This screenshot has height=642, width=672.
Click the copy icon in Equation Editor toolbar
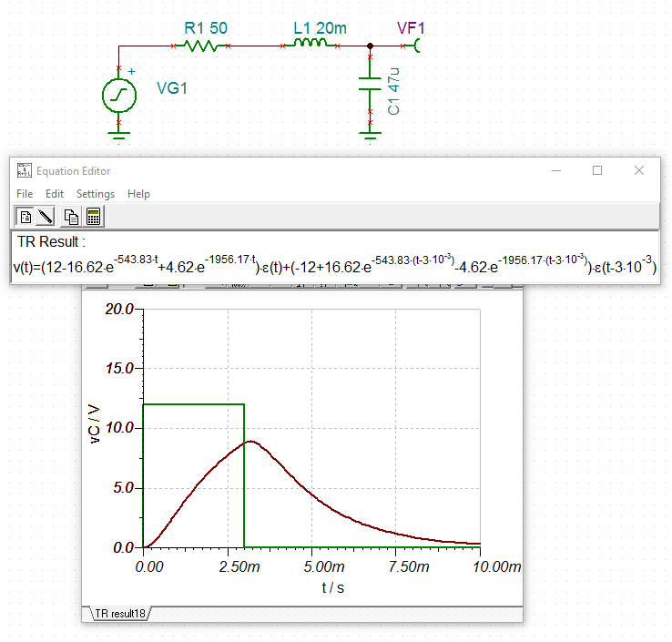pos(71,217)
